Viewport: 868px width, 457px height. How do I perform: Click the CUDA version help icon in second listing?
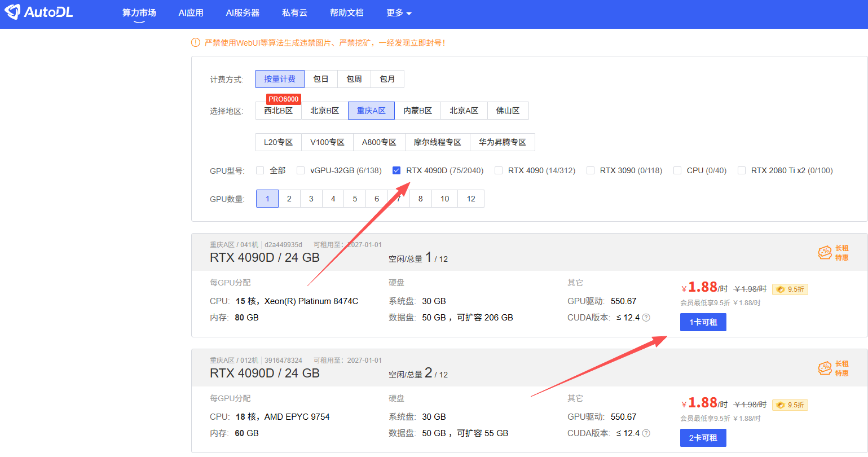646,433
